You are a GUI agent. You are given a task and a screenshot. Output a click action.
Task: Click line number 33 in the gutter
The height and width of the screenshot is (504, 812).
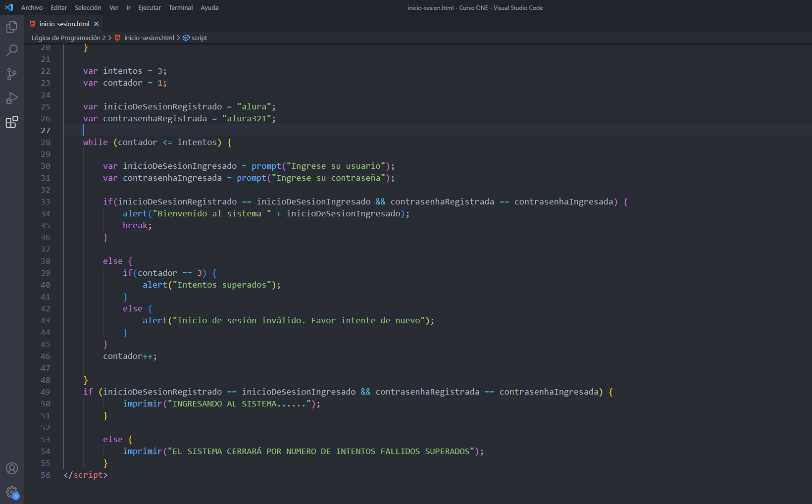point(46,202)
